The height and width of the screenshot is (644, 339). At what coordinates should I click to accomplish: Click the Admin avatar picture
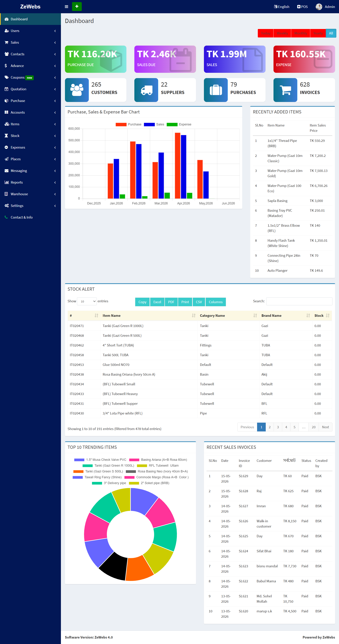pyautogui.click(x=319, y=7)
